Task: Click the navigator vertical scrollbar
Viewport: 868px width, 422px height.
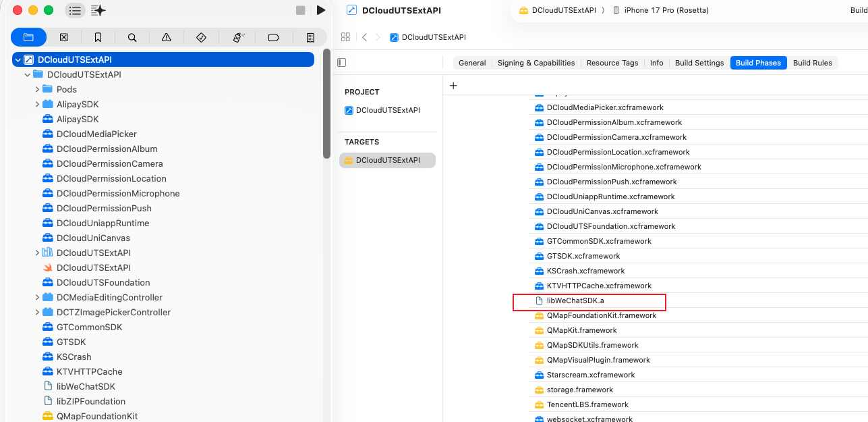Action: pyautogui.click(x=327, y=103)
